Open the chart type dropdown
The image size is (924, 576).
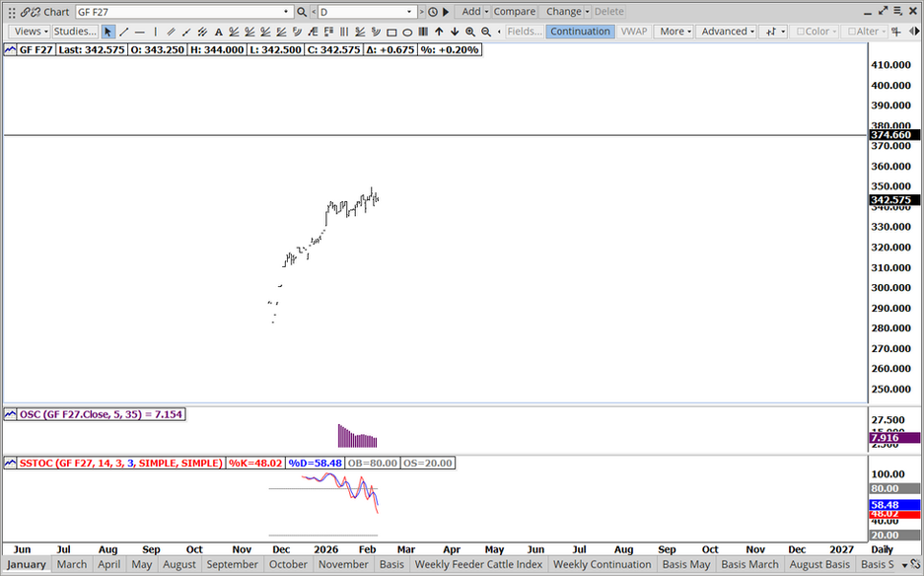pos(774,32)
